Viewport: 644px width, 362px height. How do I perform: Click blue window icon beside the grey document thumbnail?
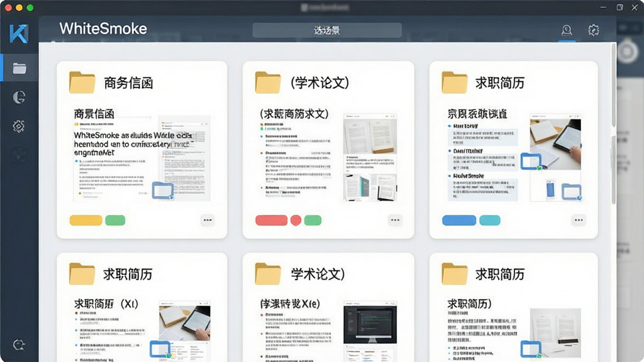pyautogui.click(x=531, y=349)
